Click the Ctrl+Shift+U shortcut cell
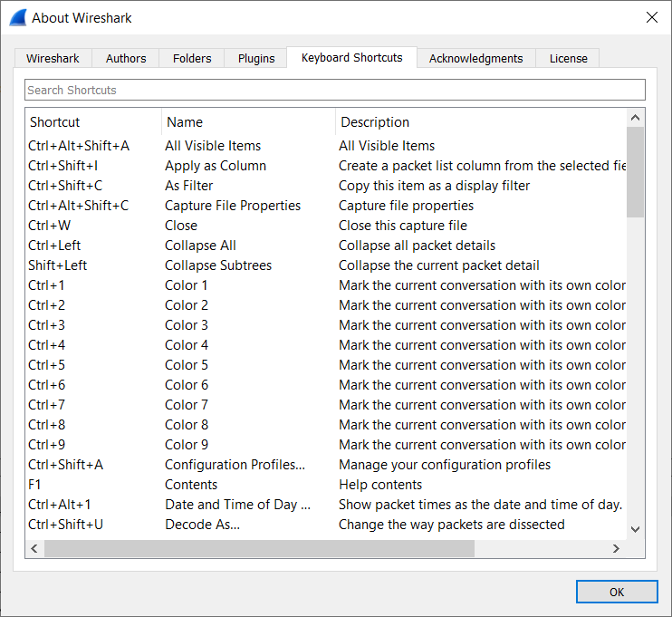 click(65, 525)
